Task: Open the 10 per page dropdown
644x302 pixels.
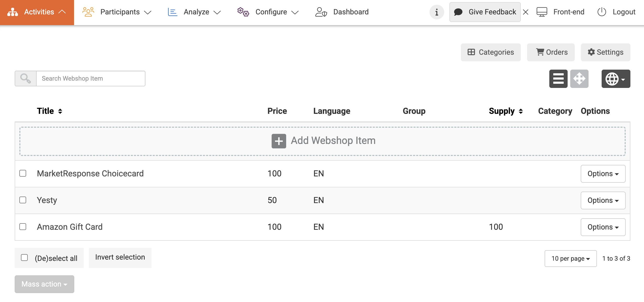Action: click(570, 258)
